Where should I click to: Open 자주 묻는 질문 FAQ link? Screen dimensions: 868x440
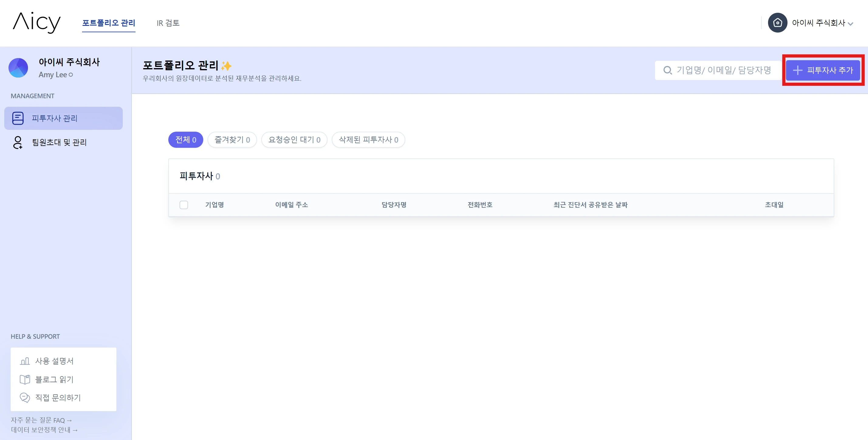click(x=41, y=420)
